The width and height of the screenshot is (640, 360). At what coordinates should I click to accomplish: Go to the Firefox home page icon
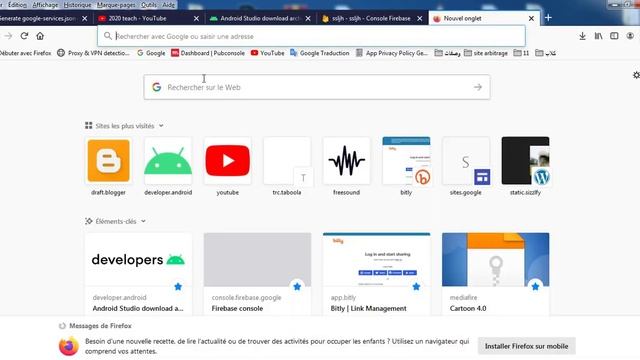(x=40, y=36)
